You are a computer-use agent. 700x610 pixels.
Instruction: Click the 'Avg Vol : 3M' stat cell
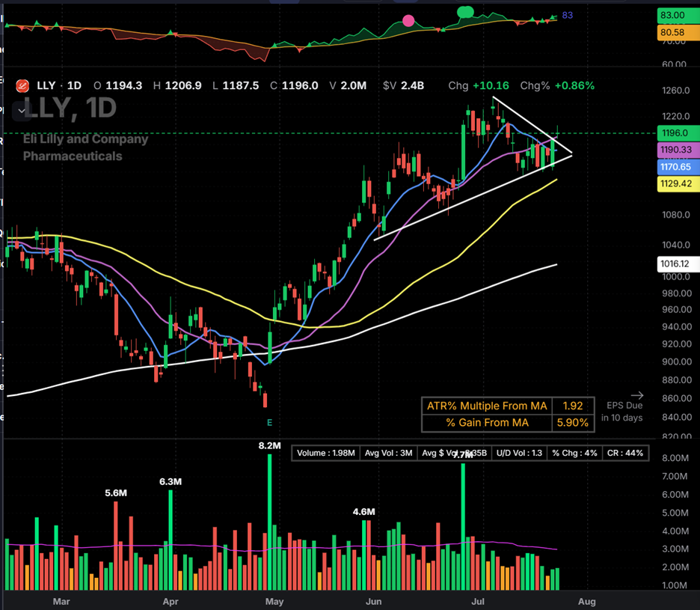coord(388,453)
